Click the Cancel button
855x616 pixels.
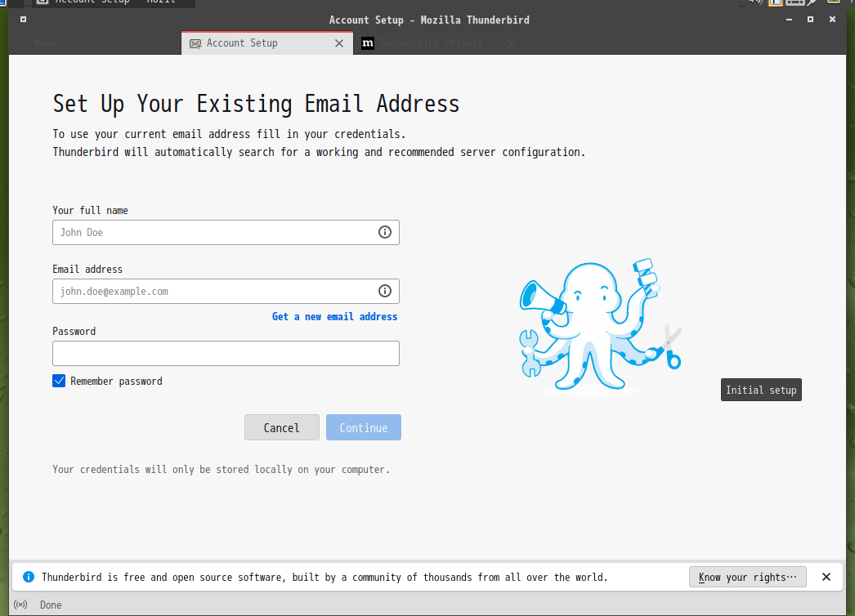tap(281, 427)
